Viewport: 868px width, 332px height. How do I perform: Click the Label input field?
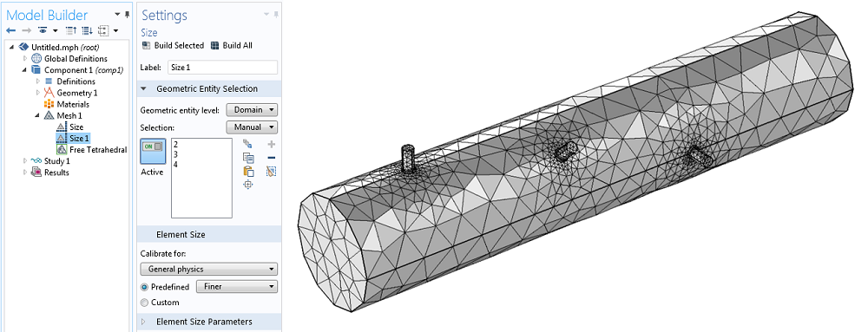coord(222,68)
